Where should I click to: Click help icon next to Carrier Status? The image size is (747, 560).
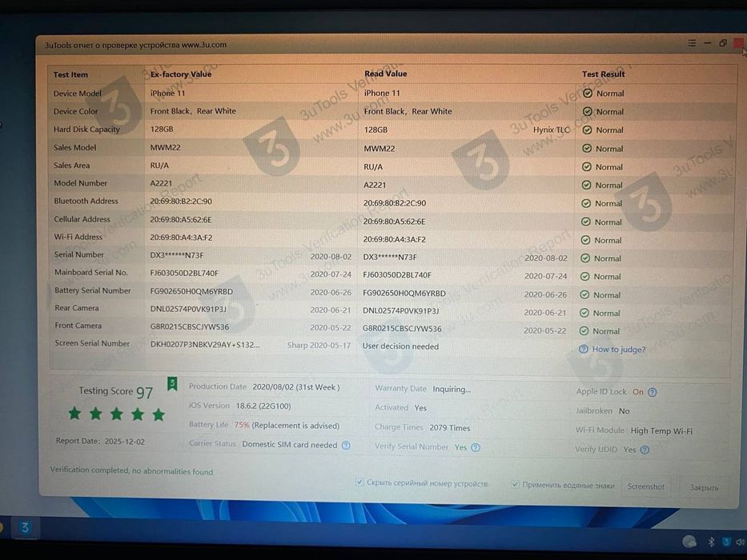click(x=346, y=446)
